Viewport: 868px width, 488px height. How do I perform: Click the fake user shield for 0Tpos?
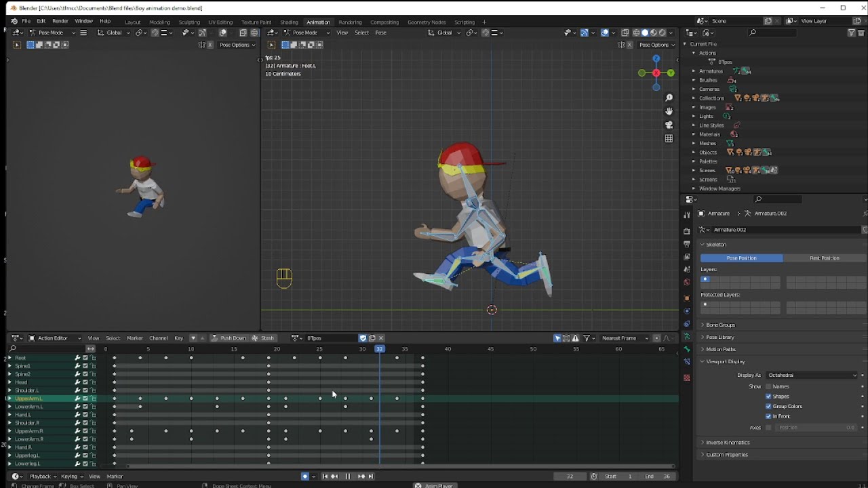pos(363,338)
